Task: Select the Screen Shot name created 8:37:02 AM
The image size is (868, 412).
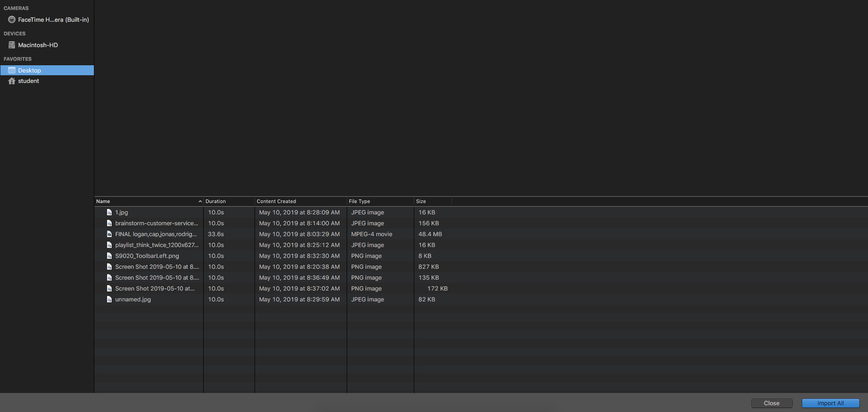Action: click(155, 288)
